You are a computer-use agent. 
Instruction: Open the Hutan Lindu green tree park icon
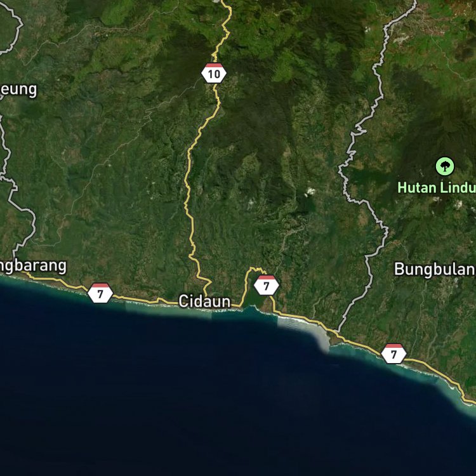point(445,166)
